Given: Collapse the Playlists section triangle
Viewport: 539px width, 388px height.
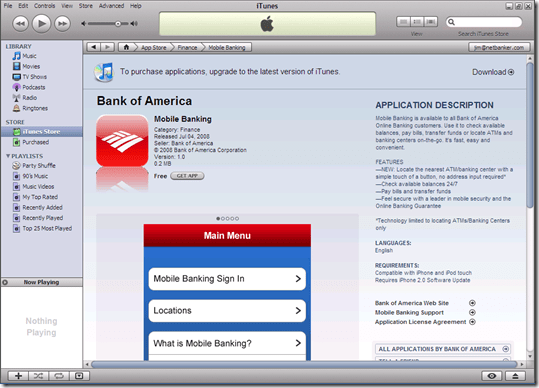Looking at the screenshot, I should point(8,156).
